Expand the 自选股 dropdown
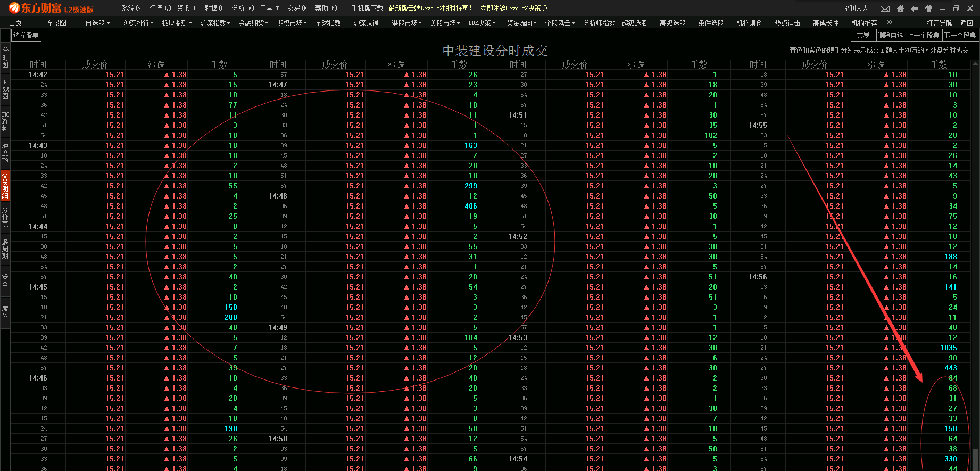The height and width of the screenshot is (471, 980). [x=97, y=23]
